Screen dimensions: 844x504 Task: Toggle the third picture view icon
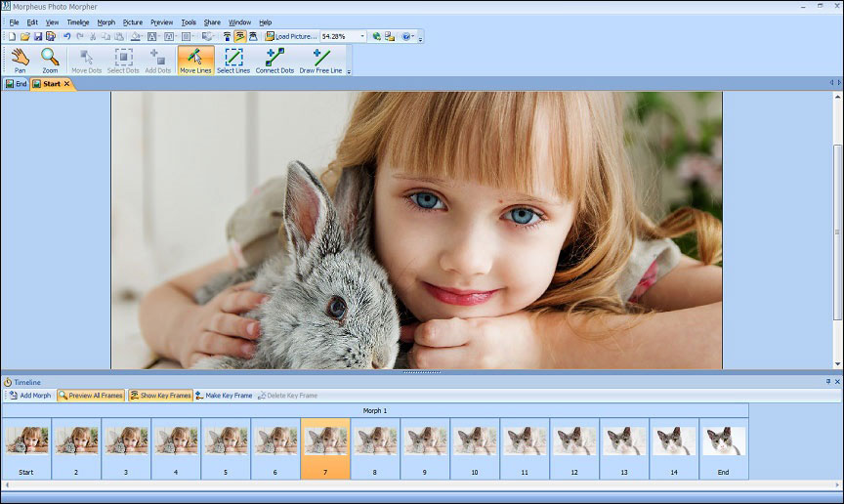tap(252, 36)
